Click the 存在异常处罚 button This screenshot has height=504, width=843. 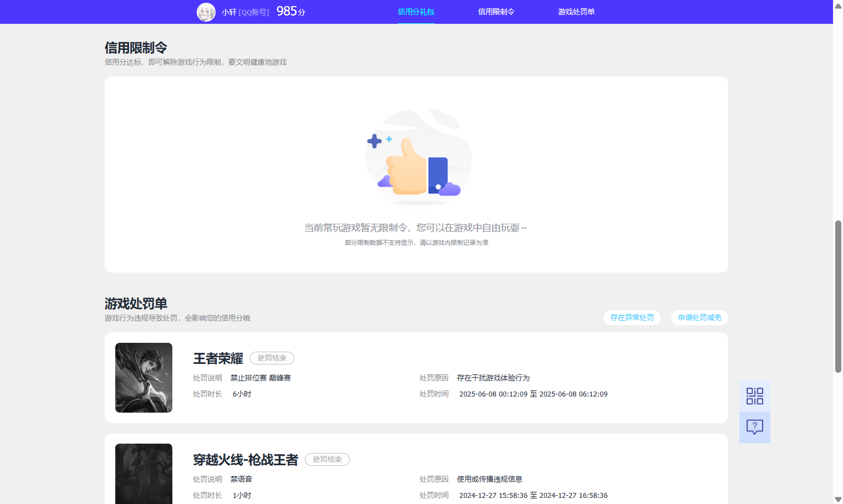[632, 317]
